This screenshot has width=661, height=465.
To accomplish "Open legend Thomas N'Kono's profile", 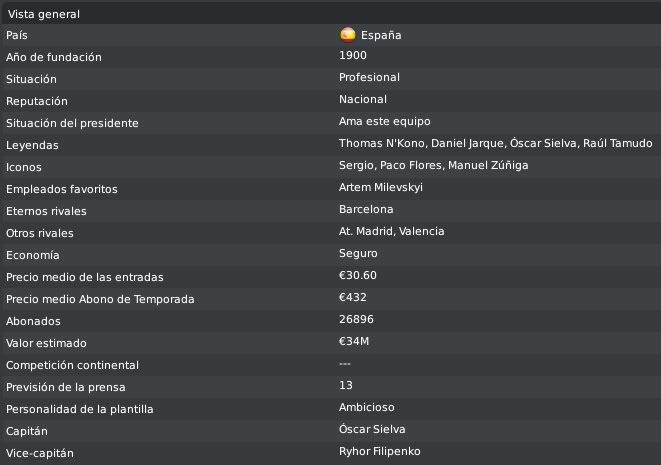I will coord(382,143).
